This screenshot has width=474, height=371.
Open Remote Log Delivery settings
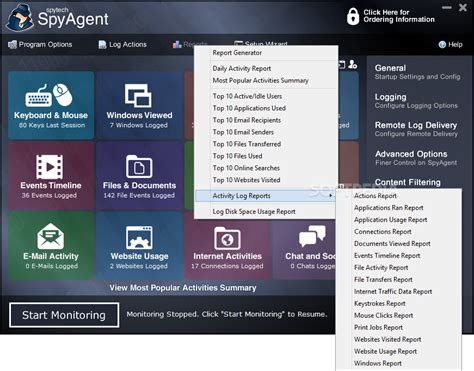416,129
